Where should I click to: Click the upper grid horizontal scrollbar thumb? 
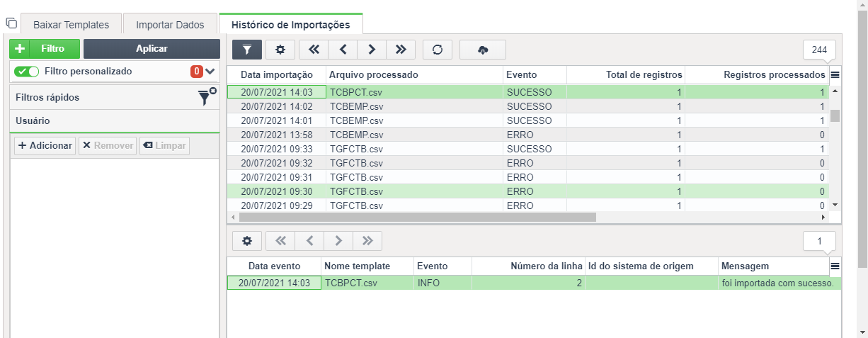(x=418, y=217)
